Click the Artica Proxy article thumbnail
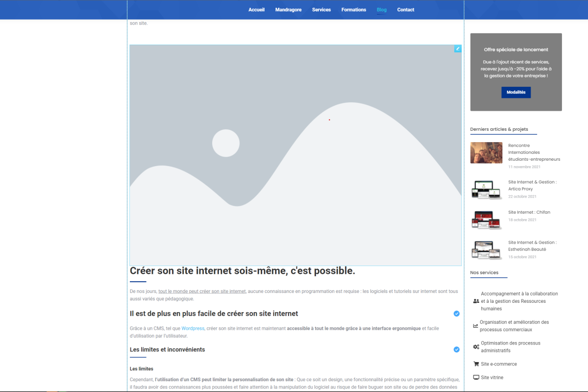The image size is (588, 392). point(486,190)
